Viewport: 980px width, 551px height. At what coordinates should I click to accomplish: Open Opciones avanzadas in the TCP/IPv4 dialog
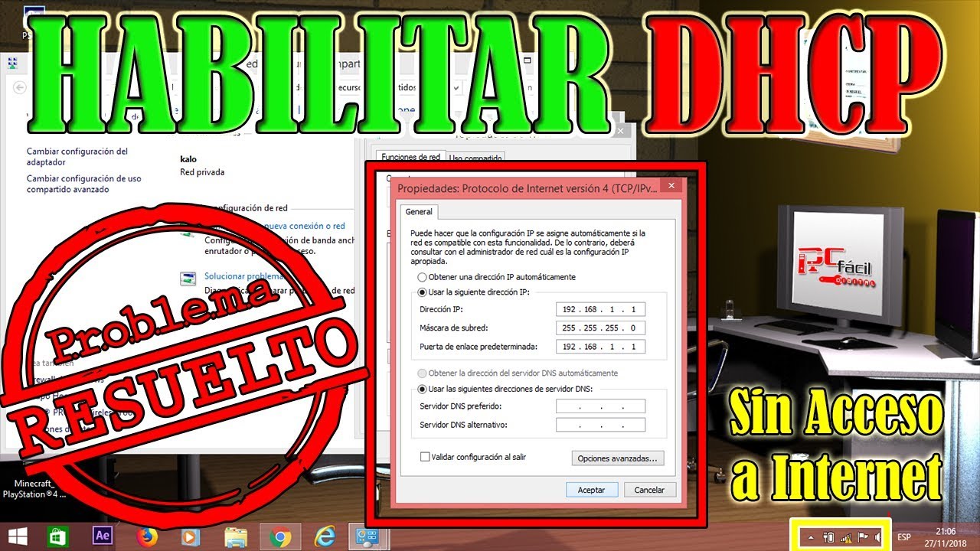618,458
